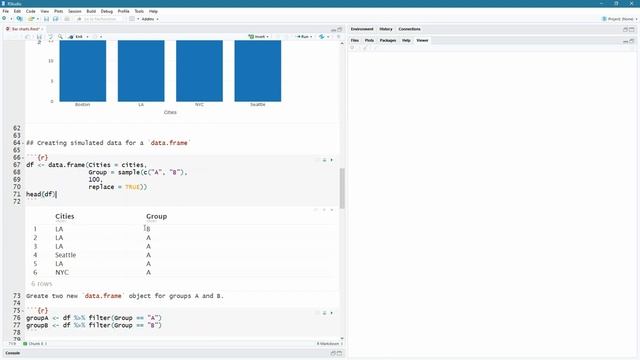This screenshot has height=360, width=640.
Task: Switch to the Packages tab
Action: pos(388,40)
